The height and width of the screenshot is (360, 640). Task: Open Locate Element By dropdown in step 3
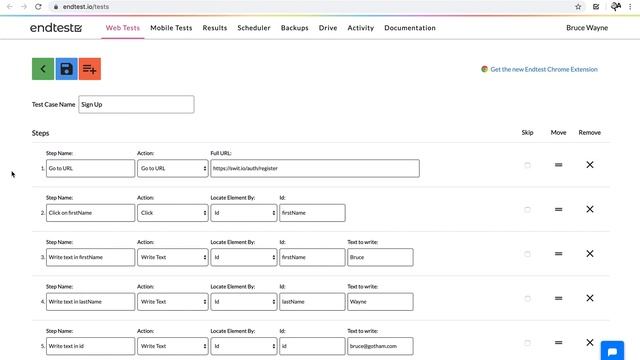pos(244,257)
